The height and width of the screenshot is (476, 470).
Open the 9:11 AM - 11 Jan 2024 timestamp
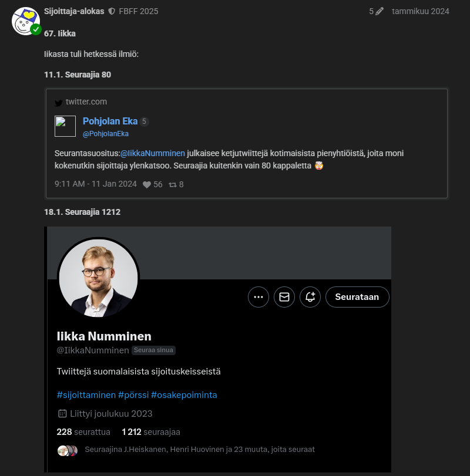tap(95, 184)
